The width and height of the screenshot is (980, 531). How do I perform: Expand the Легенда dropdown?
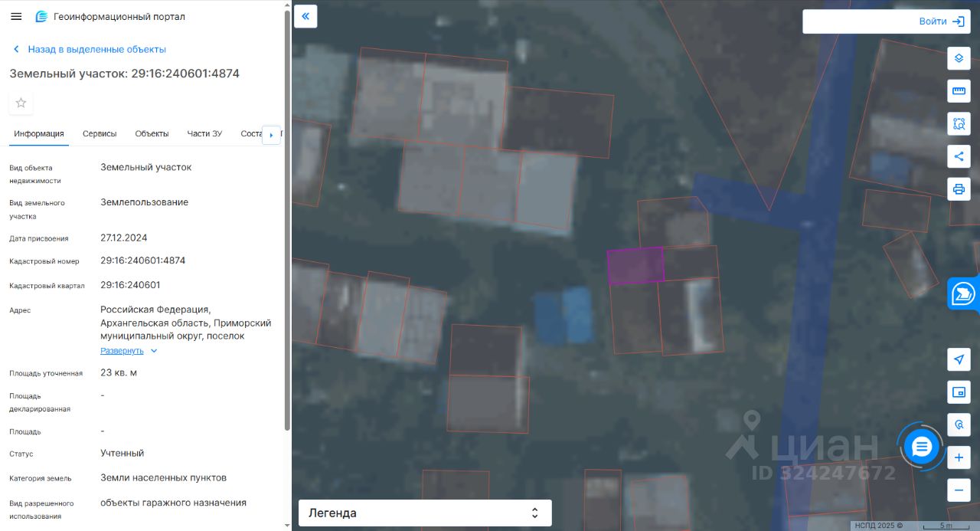tap(425, 513)
